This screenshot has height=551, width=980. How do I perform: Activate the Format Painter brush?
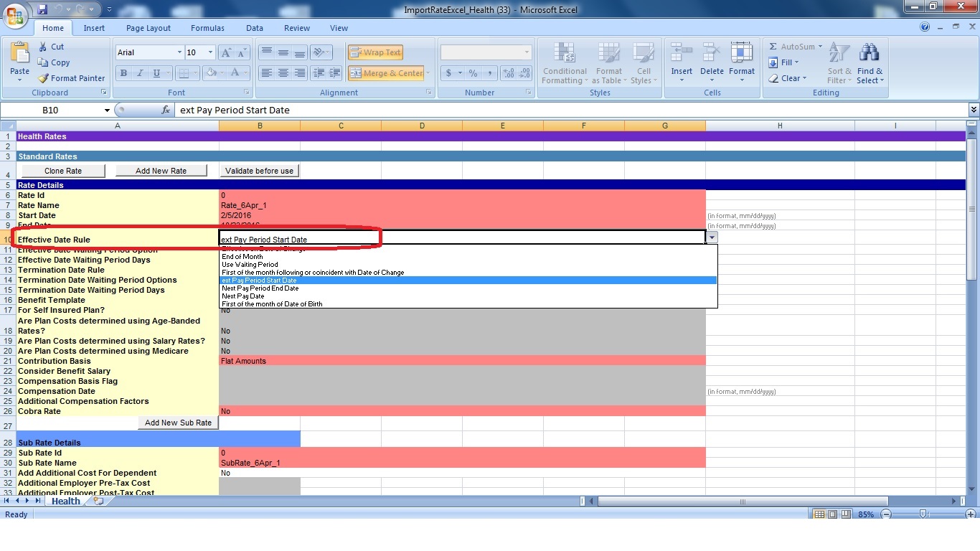click(71, 78)
